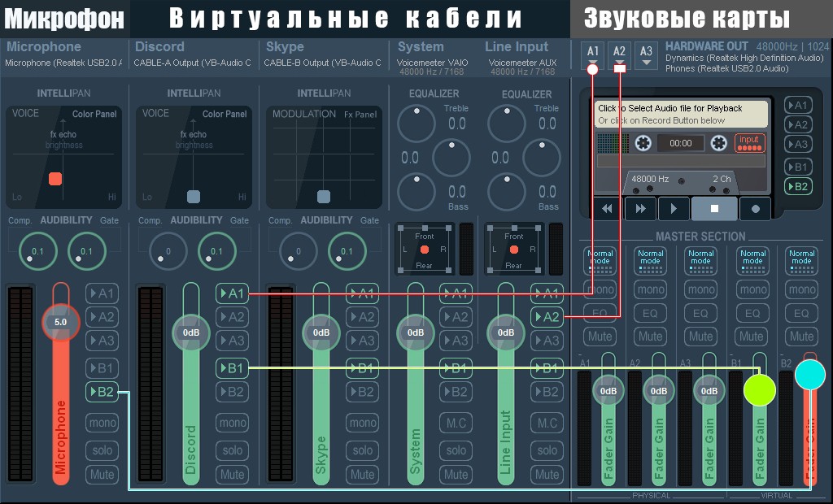This screenshot has width=833, height=504.
Task: Toggle cassette output B1 button
Action: (798, 167)
